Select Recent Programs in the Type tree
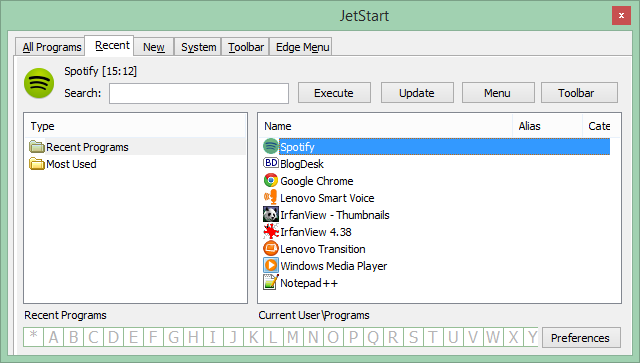Image resolution: width=640 pixels, height=363 pixels. tap(87, 147)
